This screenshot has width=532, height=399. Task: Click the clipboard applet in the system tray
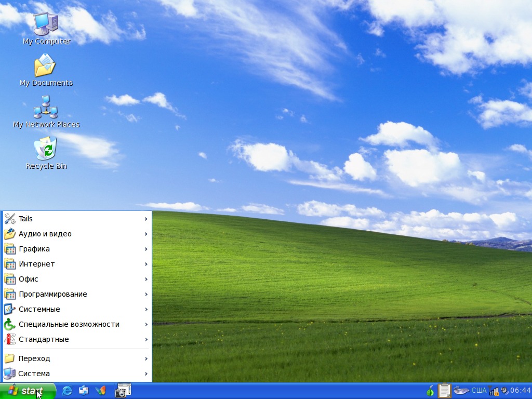pos(445,391)
